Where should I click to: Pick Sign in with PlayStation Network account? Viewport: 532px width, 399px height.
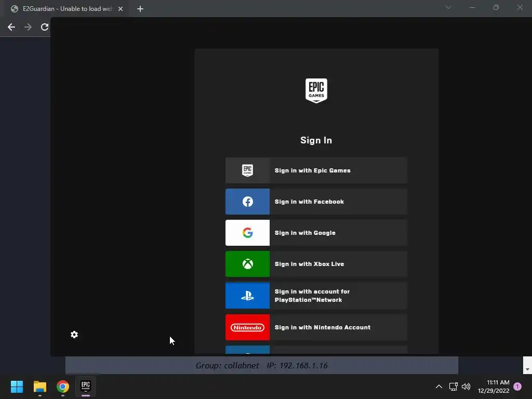[x=316, y=296]
